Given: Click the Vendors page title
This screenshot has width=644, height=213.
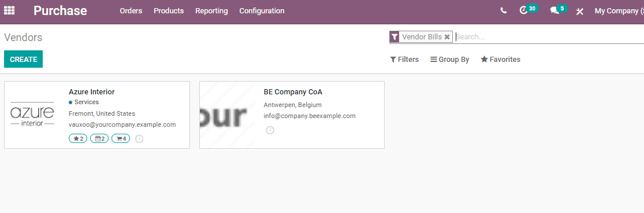Looking at the screenshot, I should [23, 38].
